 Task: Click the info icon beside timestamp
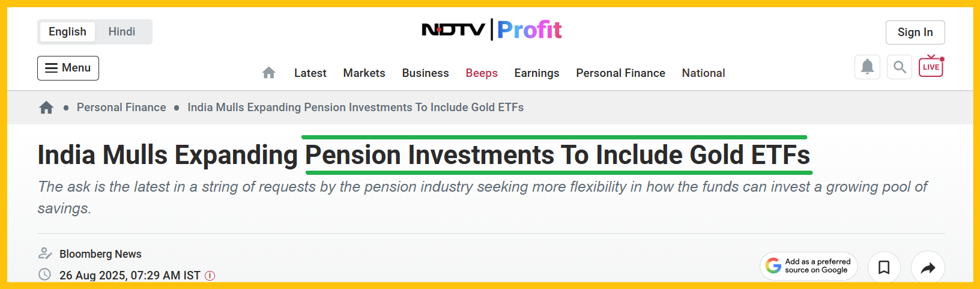pyautogui.click(x=210, y=276)
